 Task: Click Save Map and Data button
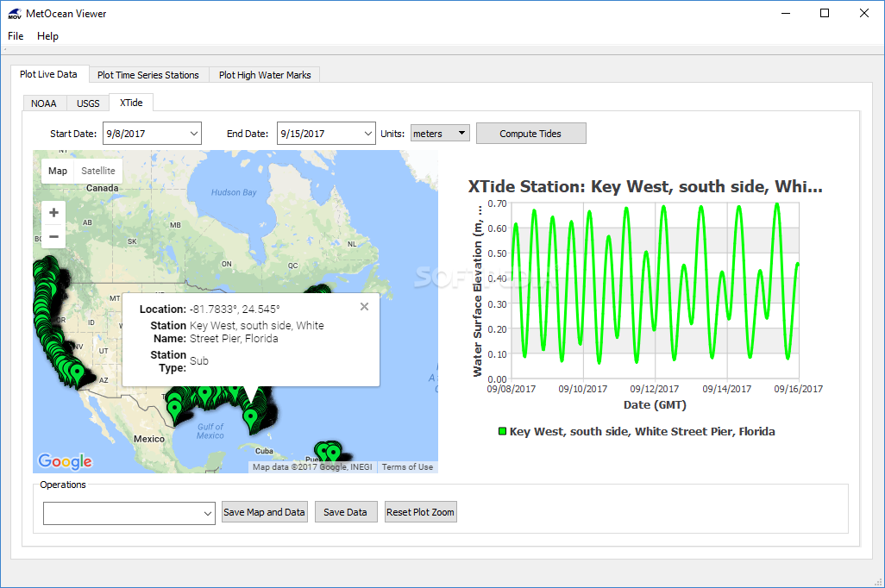(x=264, y=512)
